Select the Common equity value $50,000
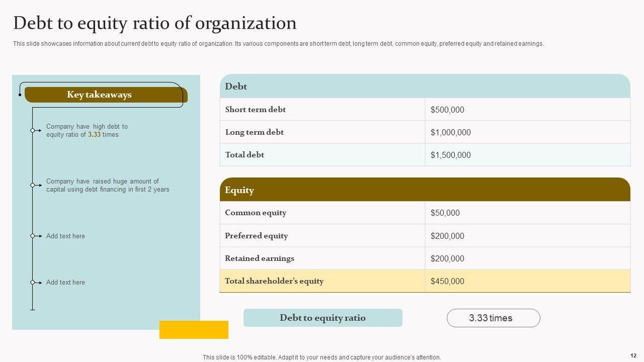 tap(445, 213)
